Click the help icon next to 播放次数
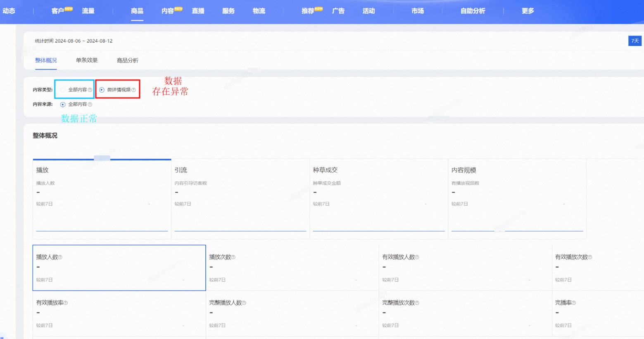The height and width of the screenshot is (339, 644). click(233, 257)
